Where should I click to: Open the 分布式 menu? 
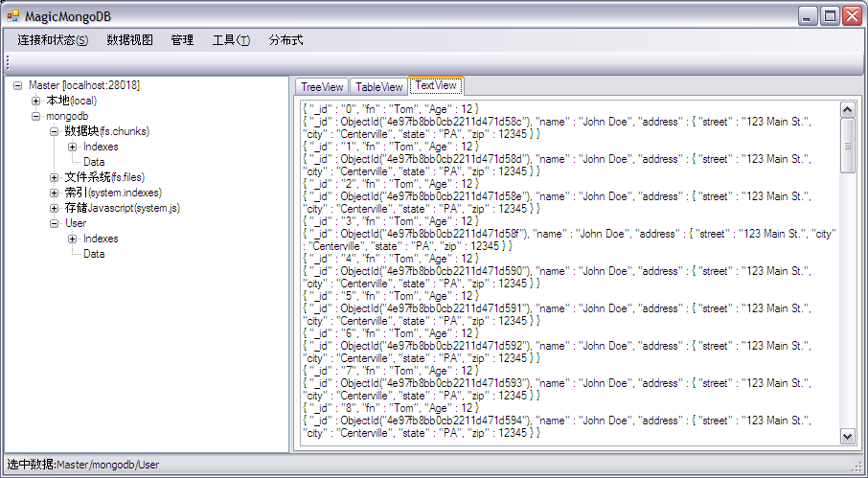[x=286, y=40]
